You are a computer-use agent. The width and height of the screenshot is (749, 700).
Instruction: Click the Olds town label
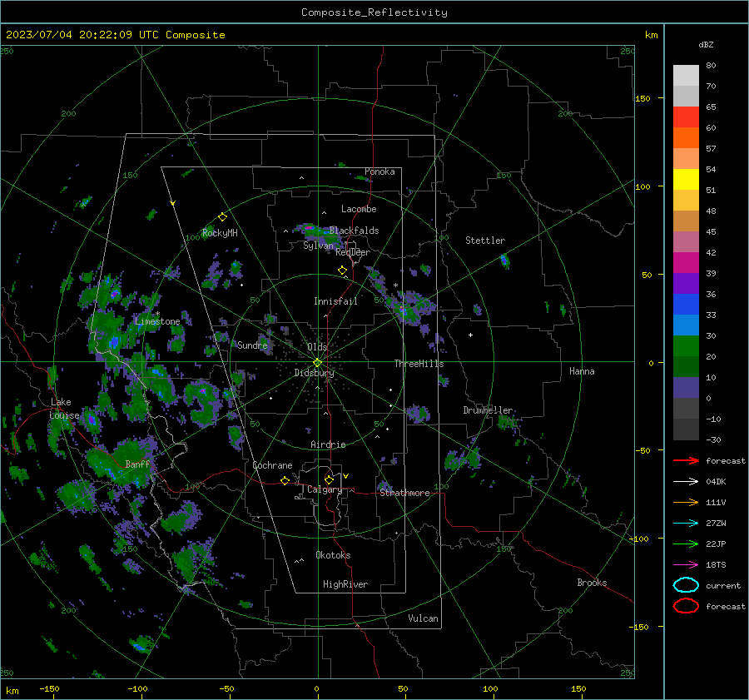317,347
